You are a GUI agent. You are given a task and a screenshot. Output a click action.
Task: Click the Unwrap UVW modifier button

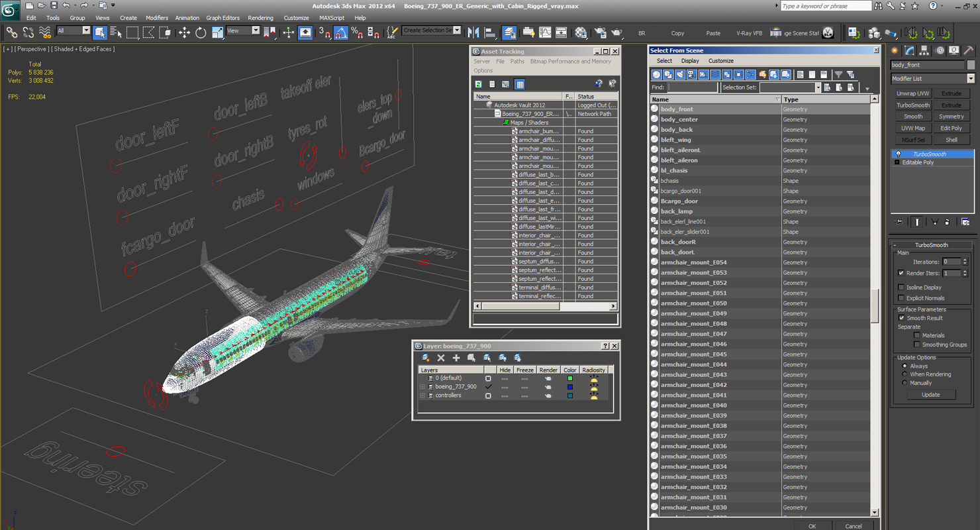(x=913, y=93)
